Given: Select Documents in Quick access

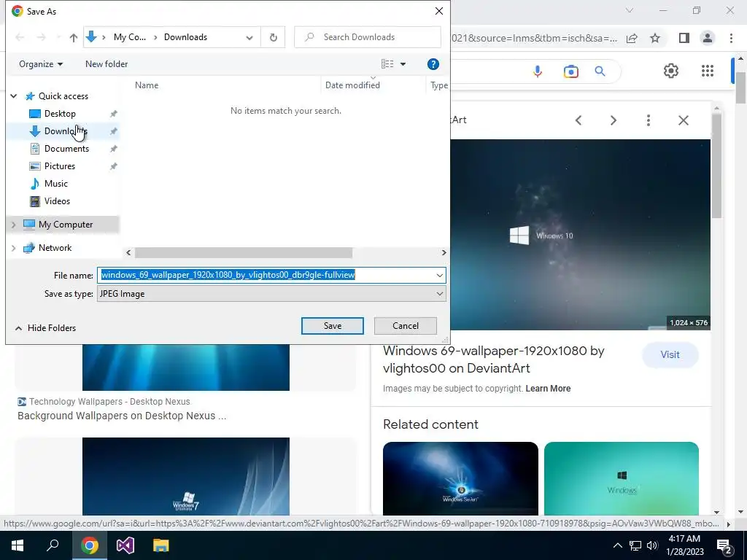Looking at the screenshot, I should 66,149.
